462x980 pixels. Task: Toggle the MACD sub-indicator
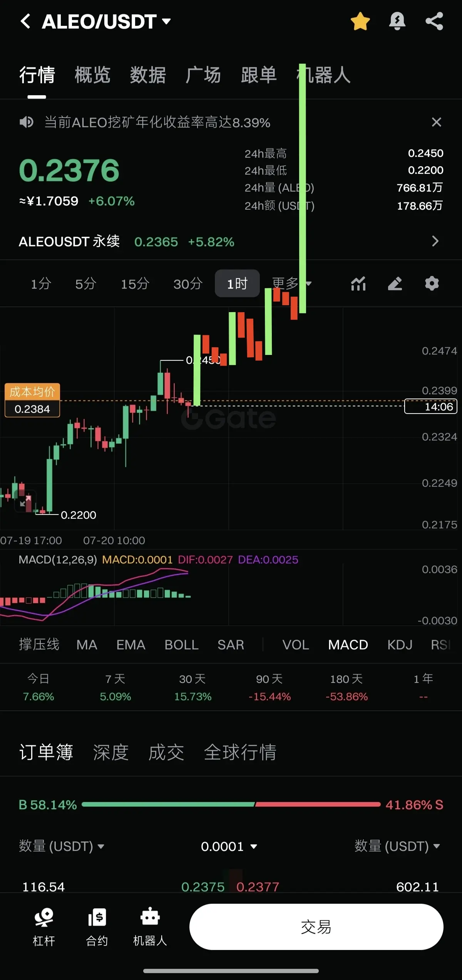(x=348, y=645)
